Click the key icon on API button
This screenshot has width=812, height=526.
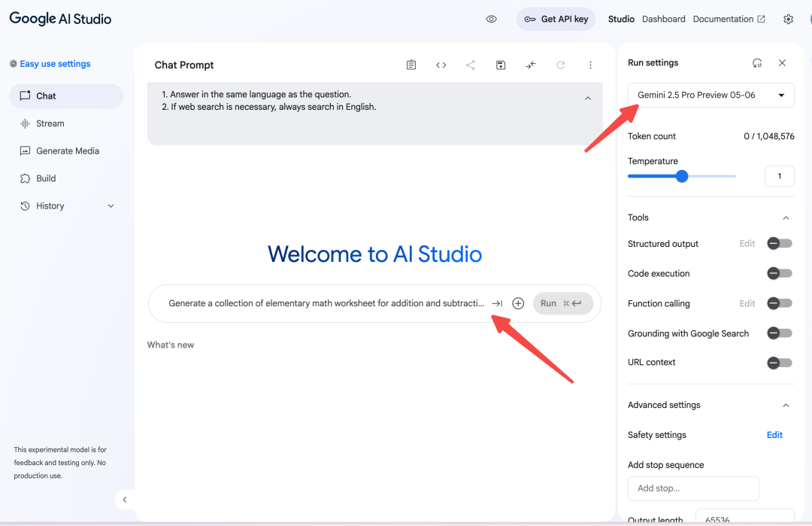click(x=530, y=19)
